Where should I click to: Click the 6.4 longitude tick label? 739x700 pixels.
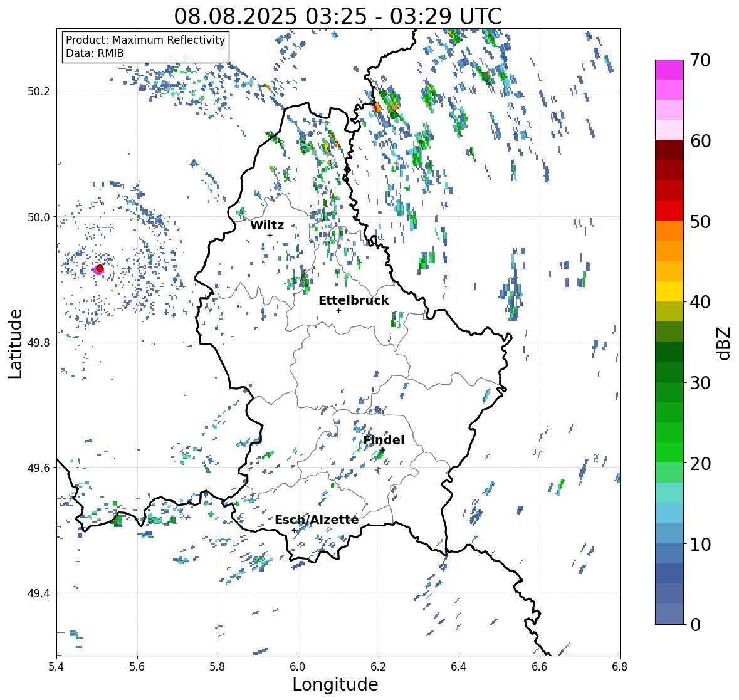click(x=459, y=667)
